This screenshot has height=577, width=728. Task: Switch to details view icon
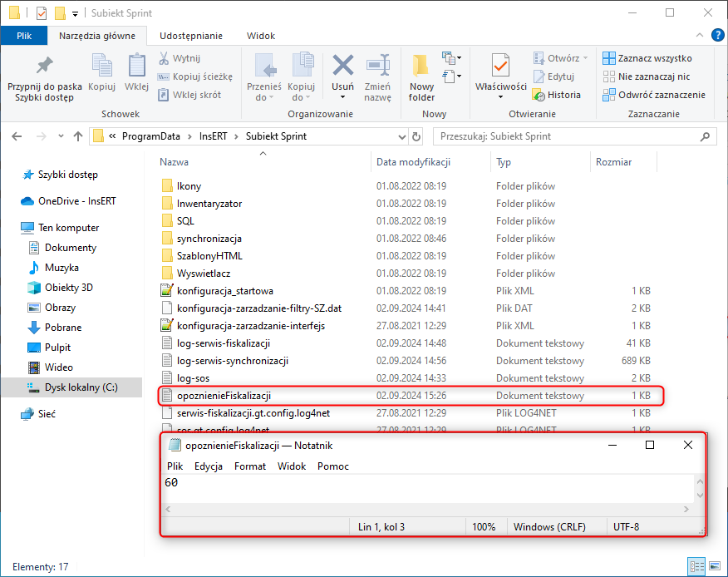tap(696, 566)
